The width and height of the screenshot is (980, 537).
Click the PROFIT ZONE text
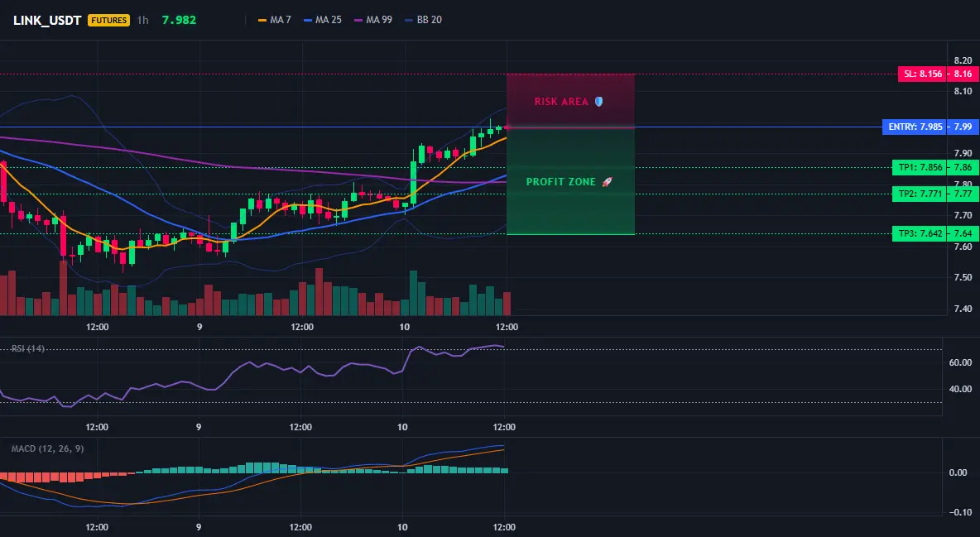click(561, 182)
